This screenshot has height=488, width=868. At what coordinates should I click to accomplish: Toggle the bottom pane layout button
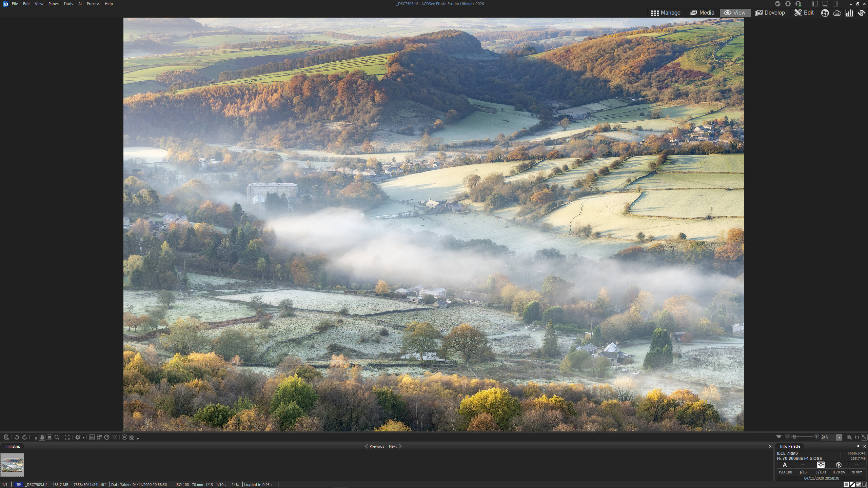825,4
